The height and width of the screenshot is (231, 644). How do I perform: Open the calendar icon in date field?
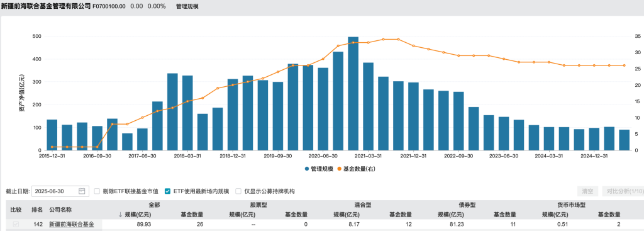[x=82, y=191]
